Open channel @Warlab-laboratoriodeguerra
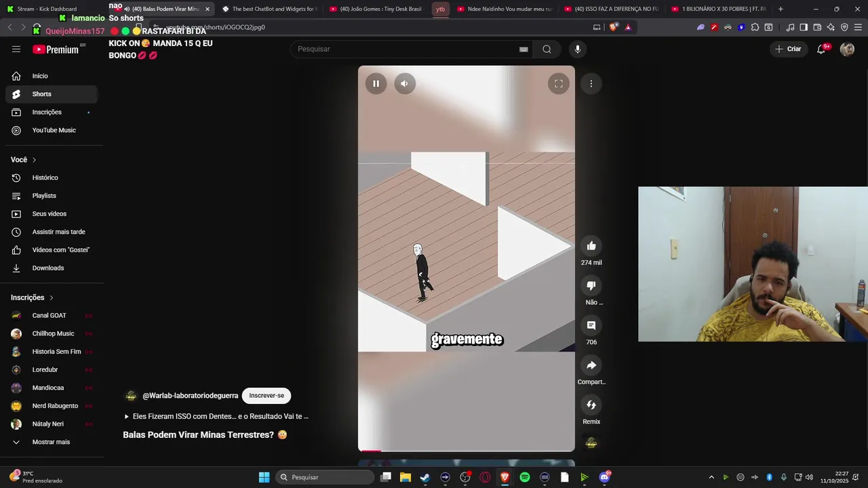The image size is (868, 488). point(190,396)
